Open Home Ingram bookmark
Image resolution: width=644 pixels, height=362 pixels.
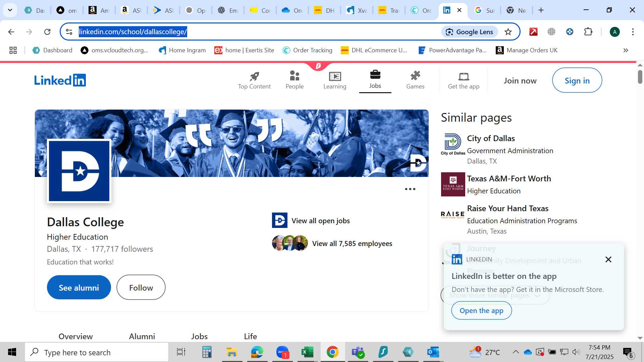tap(182, 50)
